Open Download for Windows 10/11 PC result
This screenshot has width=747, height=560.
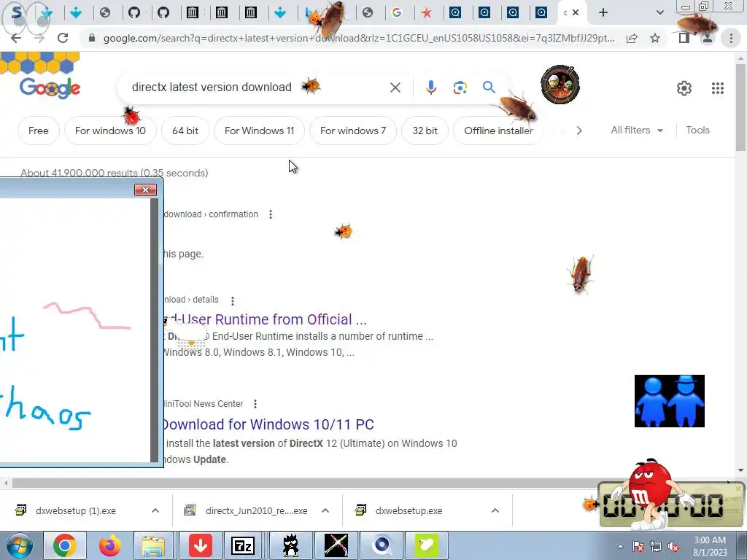pos(269,424)
